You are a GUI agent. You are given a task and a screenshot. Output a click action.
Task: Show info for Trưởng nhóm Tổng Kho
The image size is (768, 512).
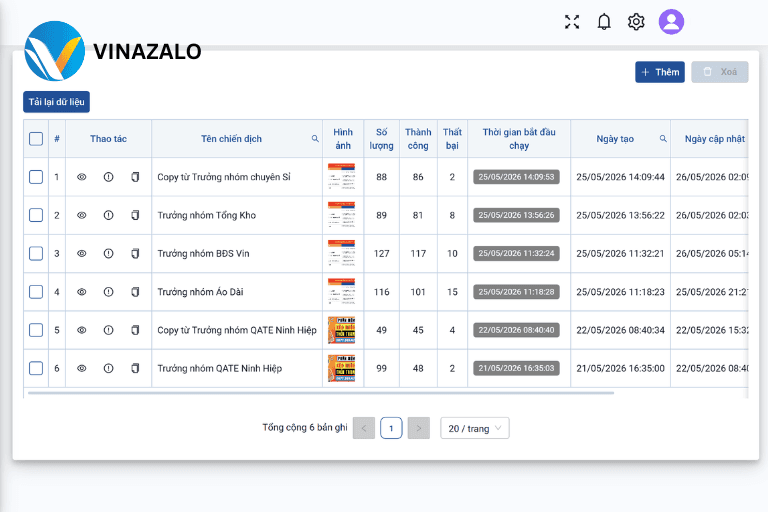click(x=108, y=215)
